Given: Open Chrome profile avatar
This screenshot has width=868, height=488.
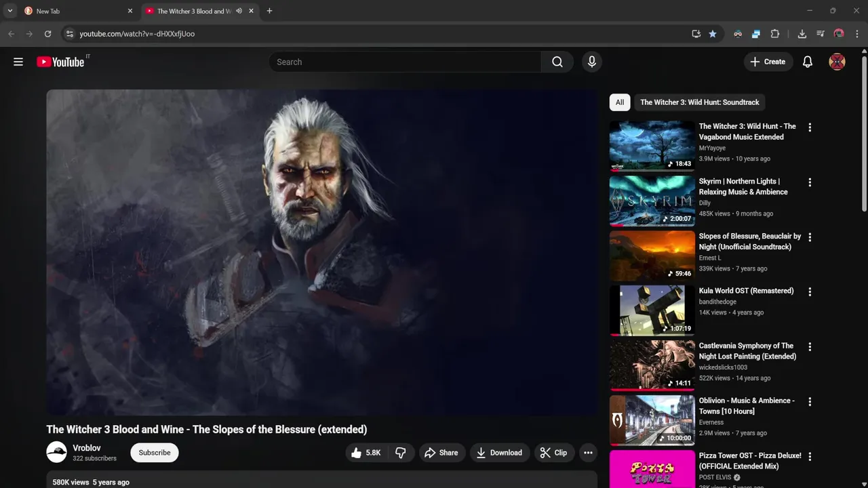Looking at the screenshot, I should tap(839, 34).
